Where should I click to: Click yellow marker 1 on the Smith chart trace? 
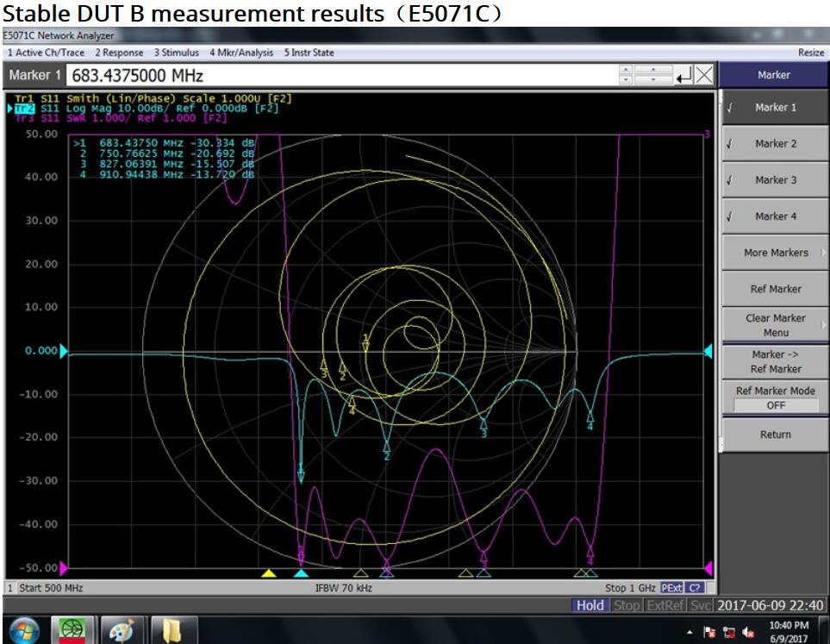[x=365, y=342]
